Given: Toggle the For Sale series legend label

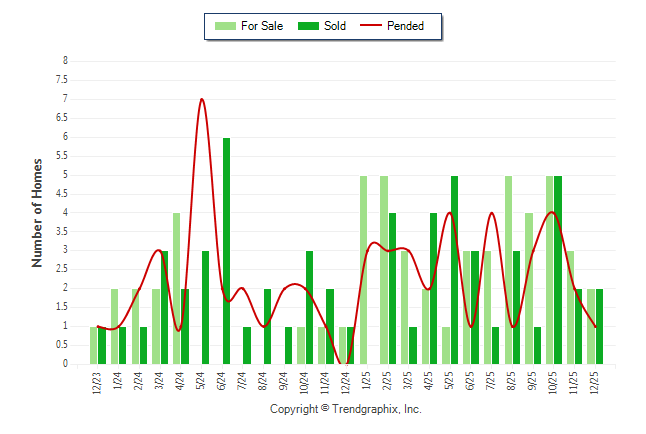Looking at the screenshot, I should click(262, 26).
